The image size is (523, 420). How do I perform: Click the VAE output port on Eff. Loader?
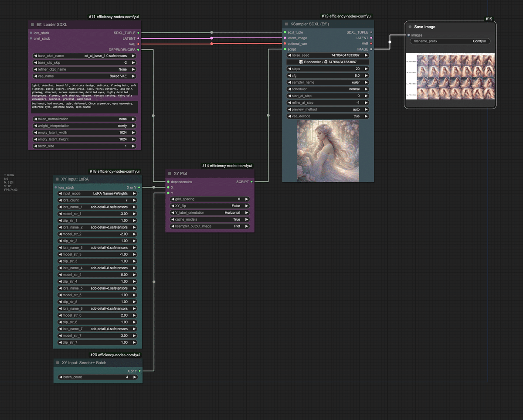[x=138, y=44]
